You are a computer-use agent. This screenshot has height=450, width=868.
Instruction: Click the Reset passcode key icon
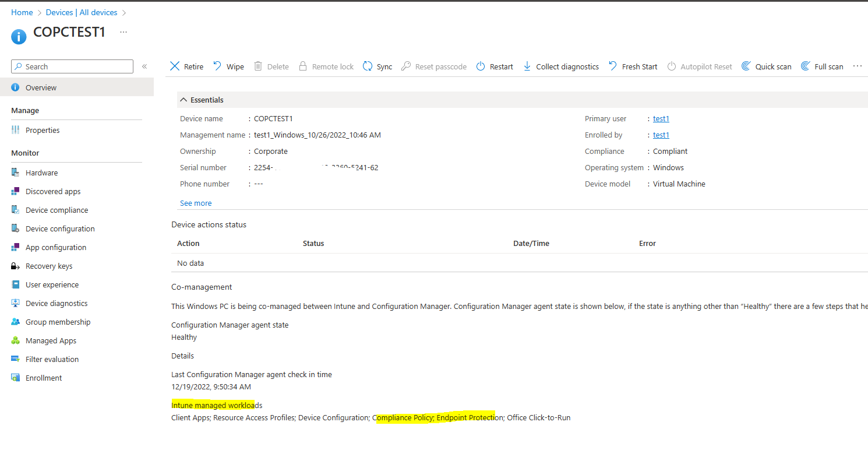(x=406, y=66)
